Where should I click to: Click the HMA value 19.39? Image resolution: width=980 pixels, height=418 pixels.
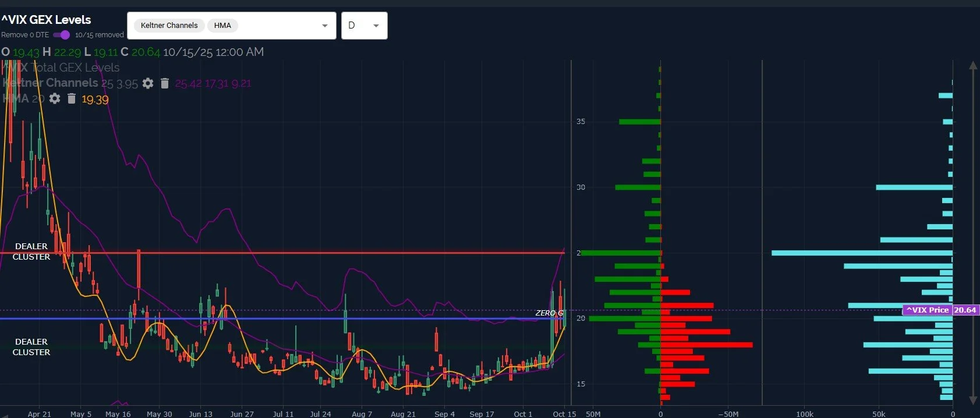[95, 100]
